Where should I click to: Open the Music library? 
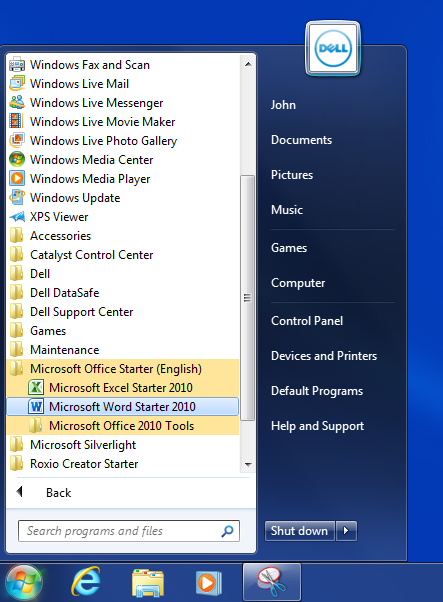[x=287, y=210]
